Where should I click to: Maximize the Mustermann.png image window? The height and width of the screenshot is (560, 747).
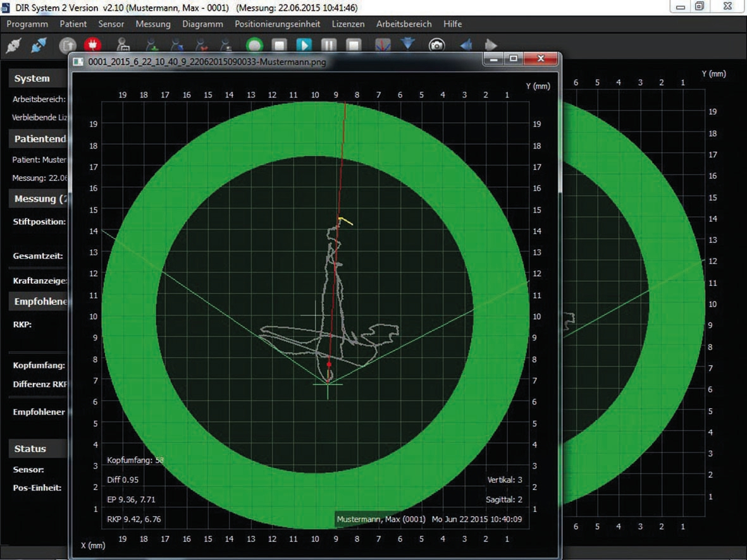click(x=514, y=59)
